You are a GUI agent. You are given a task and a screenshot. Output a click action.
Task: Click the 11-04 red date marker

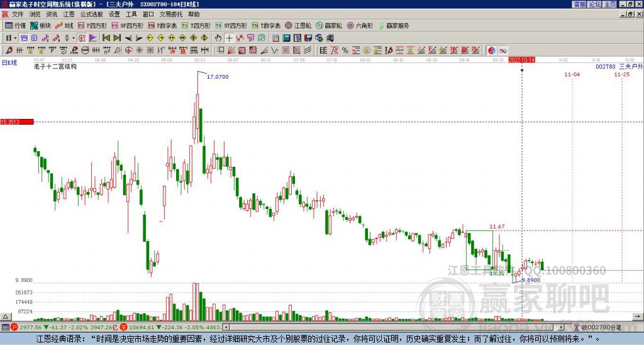click(572, 74)
